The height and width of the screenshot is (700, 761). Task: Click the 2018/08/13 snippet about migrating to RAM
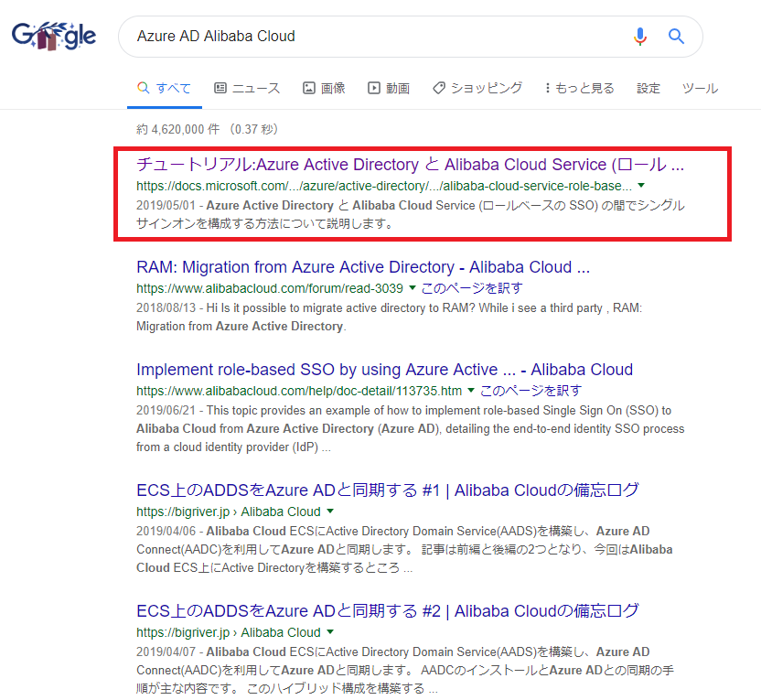click(x=390, y=317)
